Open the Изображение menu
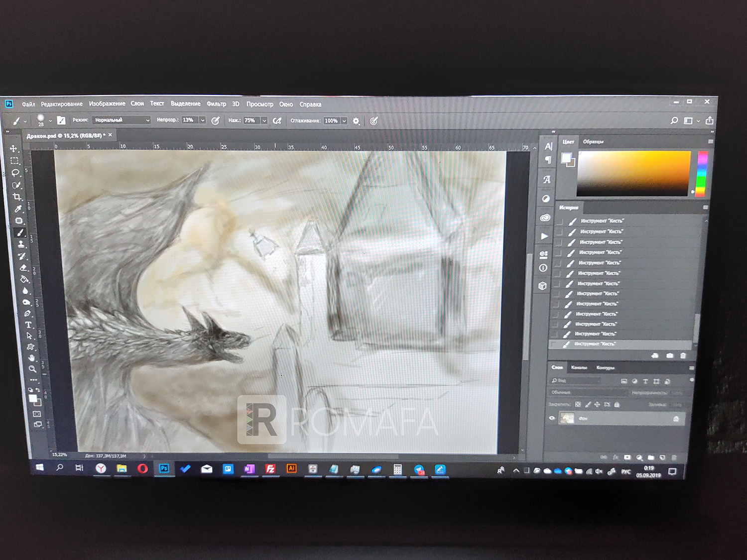The height and width of the screenshot is (560, 747). [107, 104]
